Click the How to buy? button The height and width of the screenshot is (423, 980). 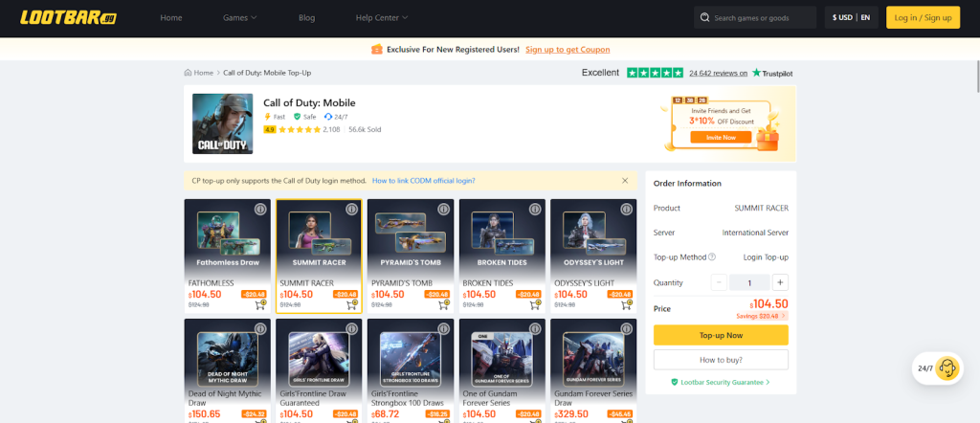721,360
